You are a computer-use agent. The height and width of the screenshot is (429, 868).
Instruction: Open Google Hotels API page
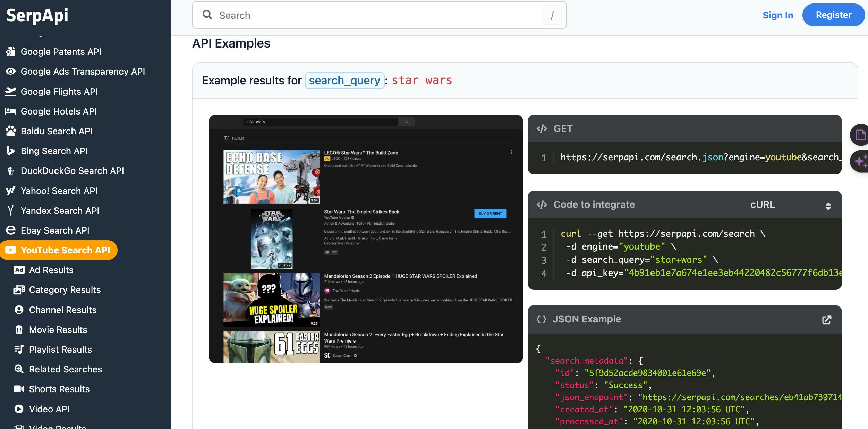(x=59, y=111)
